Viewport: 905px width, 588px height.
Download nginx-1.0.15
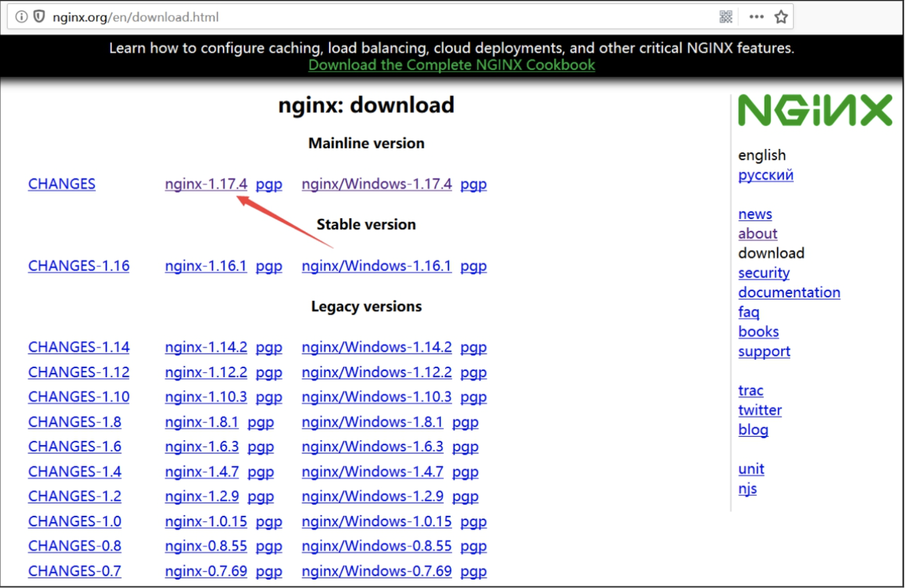tap(206, 522)
